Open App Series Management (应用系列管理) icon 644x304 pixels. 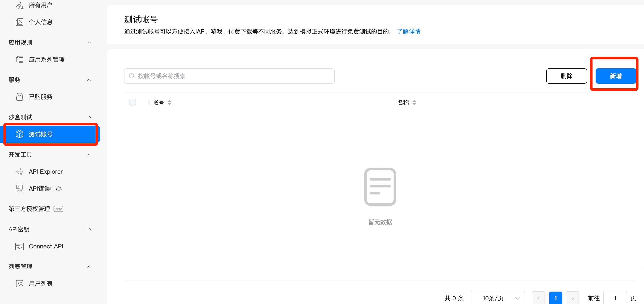(20, 59)
